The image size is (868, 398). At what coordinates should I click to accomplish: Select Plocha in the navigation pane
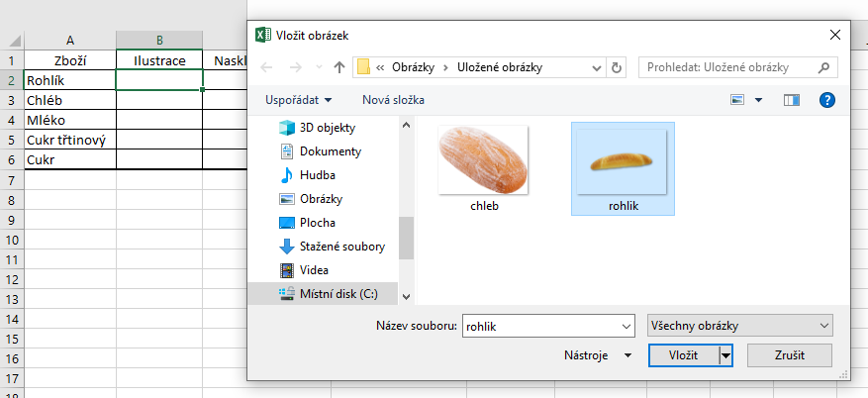pyautogui.click(x=307, y=223)
